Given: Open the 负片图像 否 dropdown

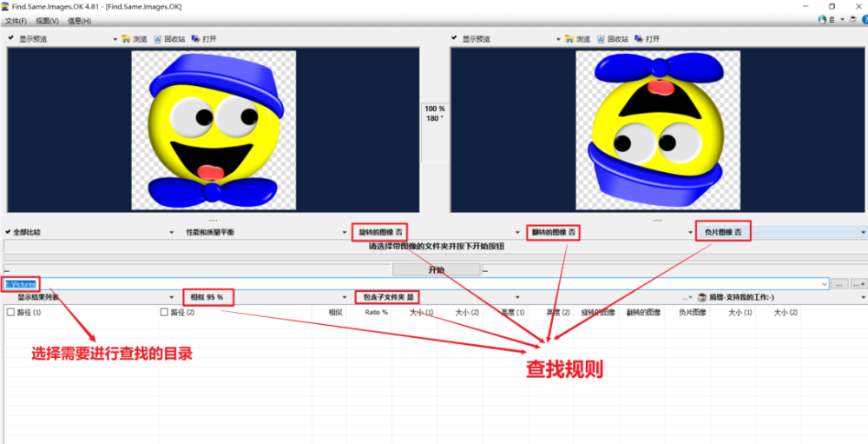Looking at the screenshot, I should pos(780,233).
